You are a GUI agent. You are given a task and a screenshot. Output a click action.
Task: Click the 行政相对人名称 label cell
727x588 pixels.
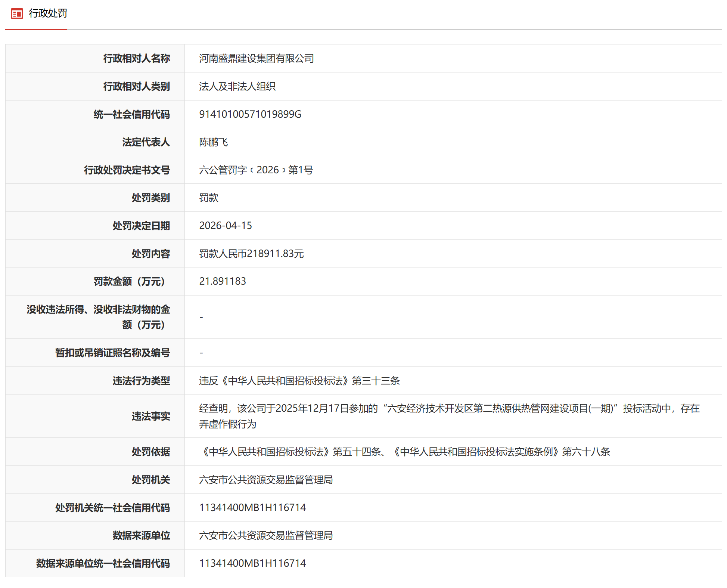click(x=136, y=59)
